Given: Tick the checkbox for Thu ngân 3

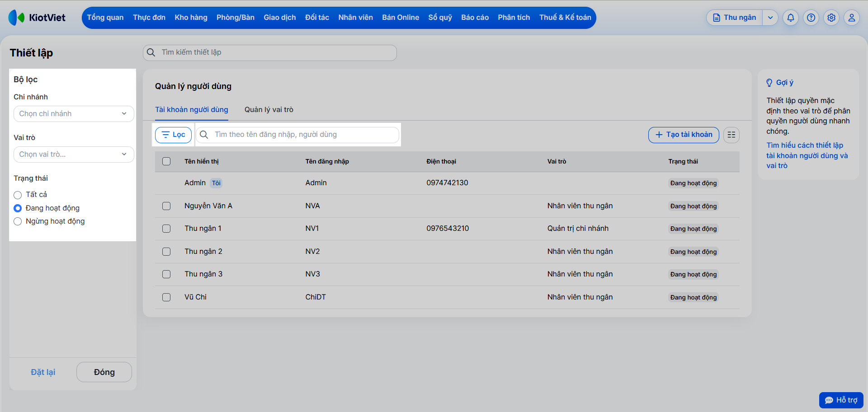Looking at the screenshot, I should click(166, 274).
